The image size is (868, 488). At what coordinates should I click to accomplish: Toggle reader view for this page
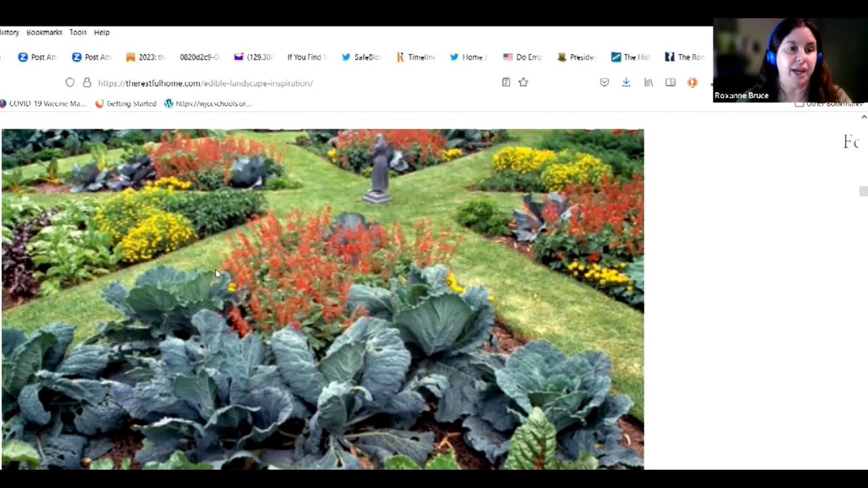pos(506,83)
